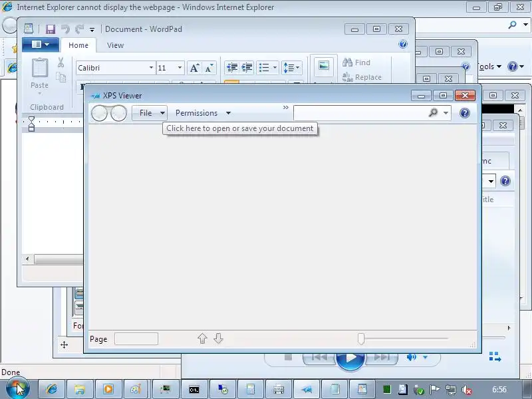Image resolution: width=532 pixels, height=399 pixels.
Task: Click the search magnifier in Internet Explorer
Action: pyautogui.click(x=513, y=25)
